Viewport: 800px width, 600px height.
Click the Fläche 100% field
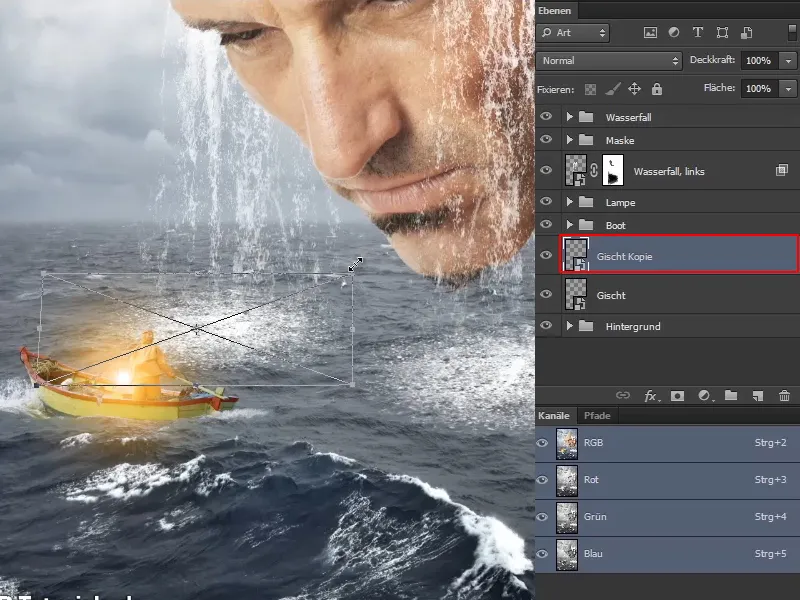point(759,89)
